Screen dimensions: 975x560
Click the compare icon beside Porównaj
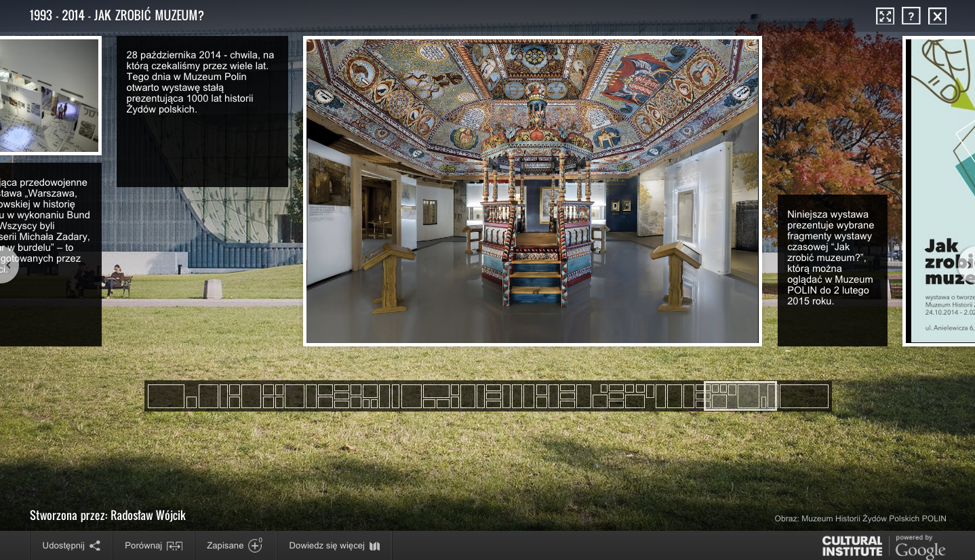174,546
